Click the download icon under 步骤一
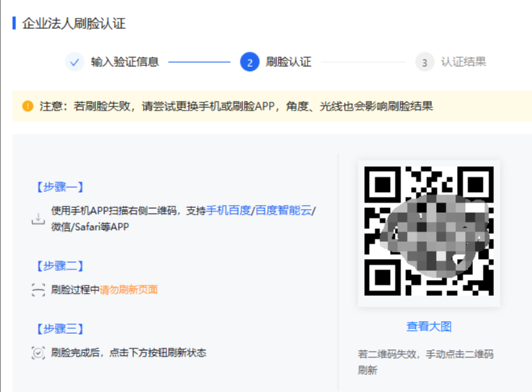This screenshot has height=392, width=532. [38, 219]
